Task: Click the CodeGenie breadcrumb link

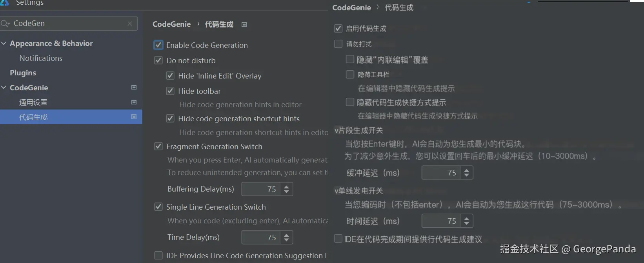Action: point(171,24)
